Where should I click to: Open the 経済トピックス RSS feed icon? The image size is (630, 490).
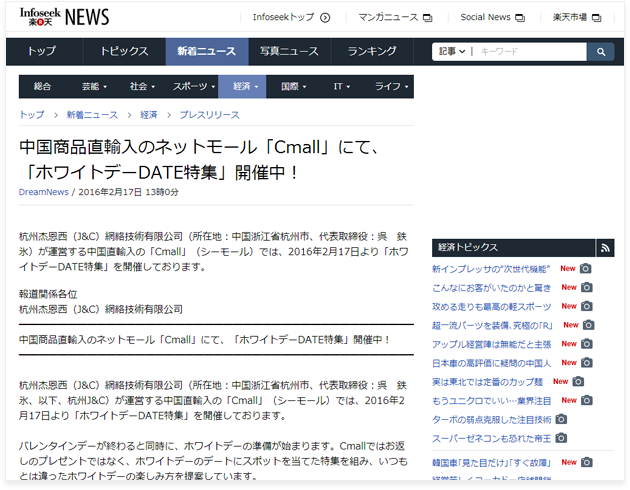(605, 248)
